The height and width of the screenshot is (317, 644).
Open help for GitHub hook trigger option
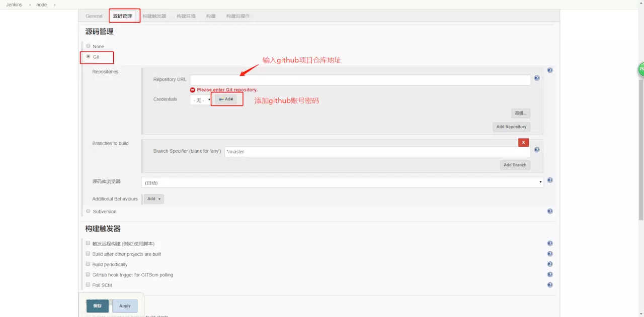click(x=550, y=275)
